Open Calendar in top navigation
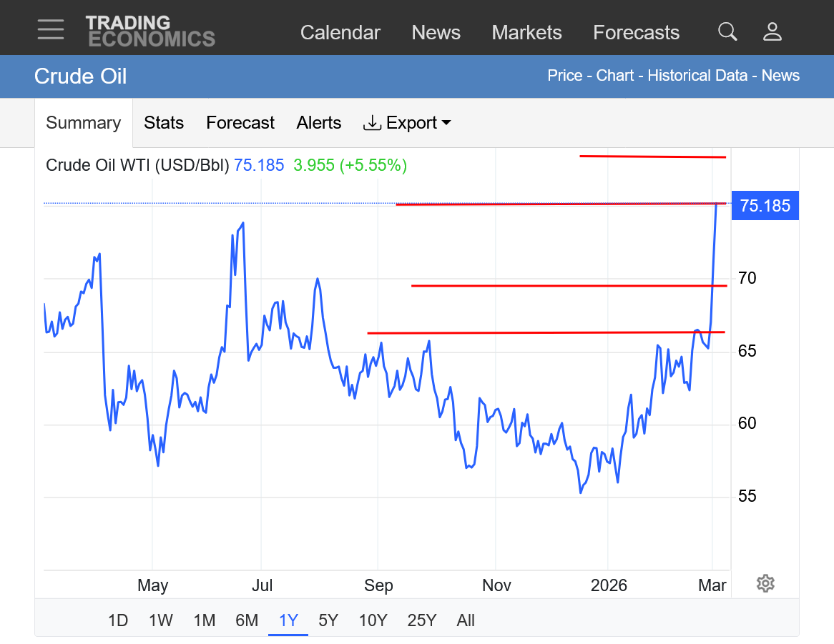This screenshot has height=644, width=834. 340,33
